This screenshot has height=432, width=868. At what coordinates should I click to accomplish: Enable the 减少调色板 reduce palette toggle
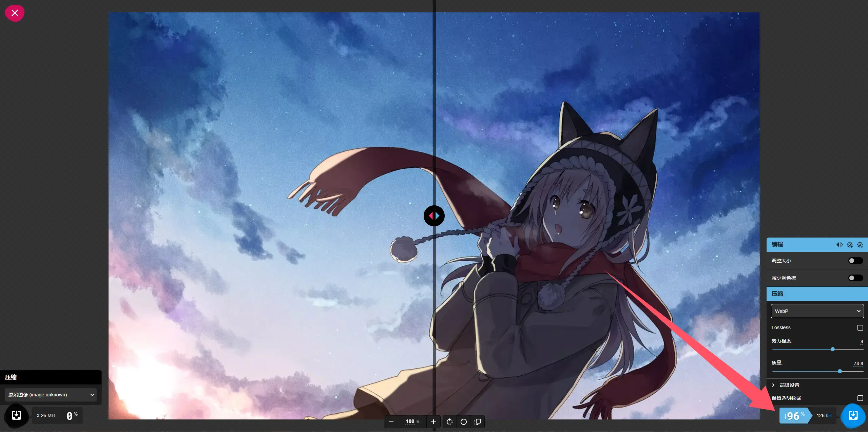pos(855,278)
